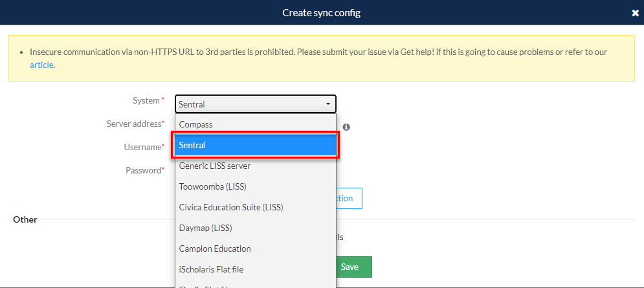This screenshot has width=644, height=288.
Task: Close the Create sync config dialog
Action: pyautogui.click(x=635, y=13)
